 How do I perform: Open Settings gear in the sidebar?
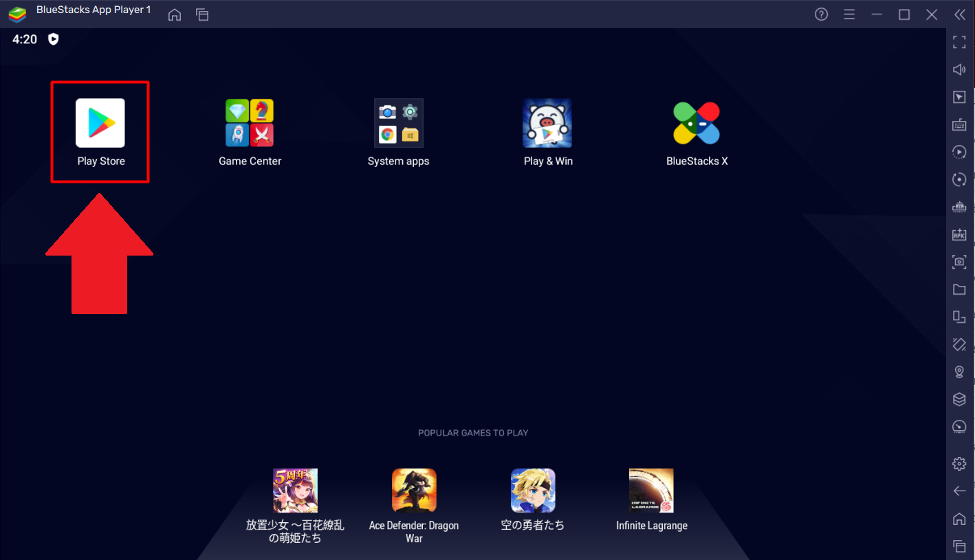(x=959, y=464)
